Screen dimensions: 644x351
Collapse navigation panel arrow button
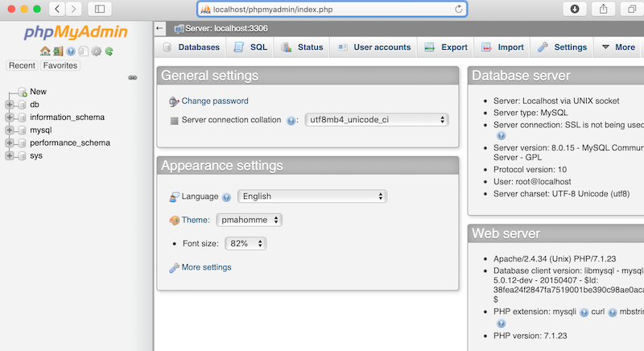pyautogui.click(x=159, y=28)
